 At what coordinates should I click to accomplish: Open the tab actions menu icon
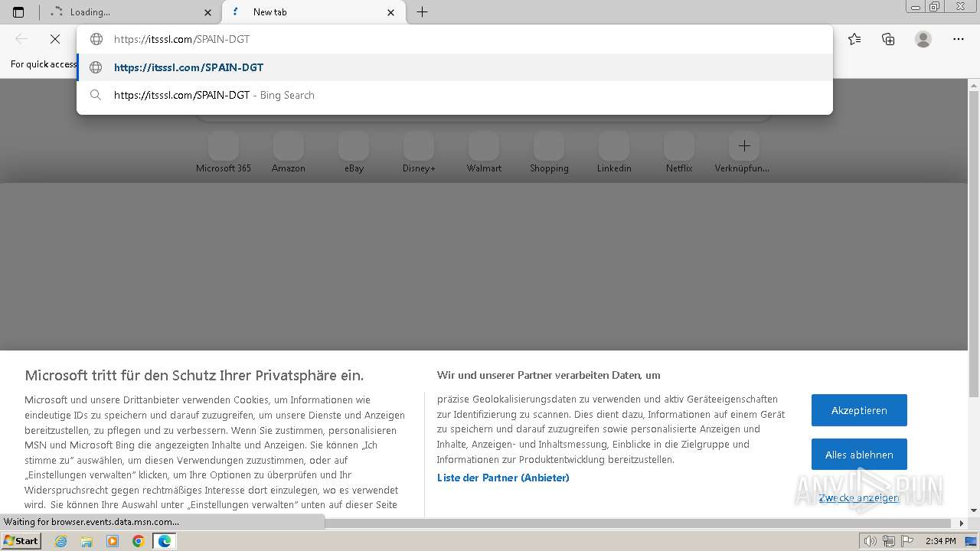coord(18,12)
